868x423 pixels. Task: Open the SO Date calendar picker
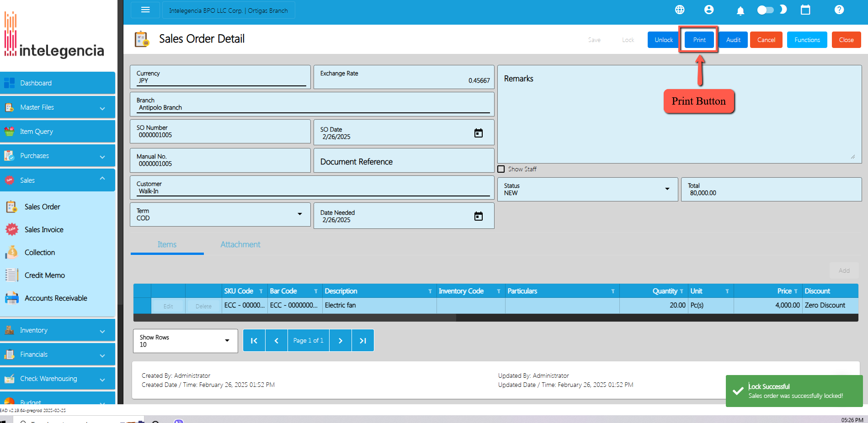click(x=479, y=133)
